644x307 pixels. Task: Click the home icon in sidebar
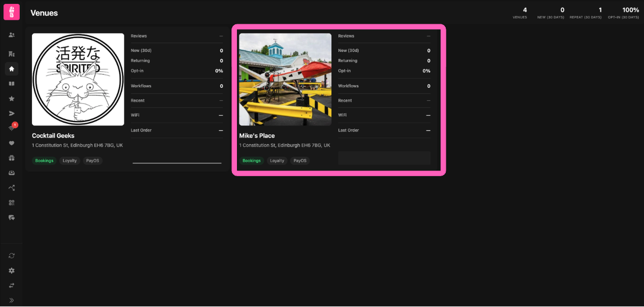(x=12, y=69)
